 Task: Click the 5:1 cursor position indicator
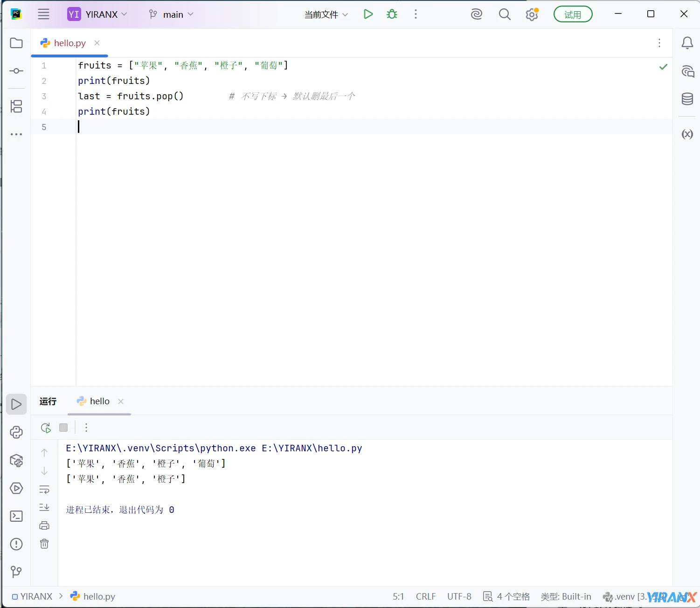pos(398,597)
